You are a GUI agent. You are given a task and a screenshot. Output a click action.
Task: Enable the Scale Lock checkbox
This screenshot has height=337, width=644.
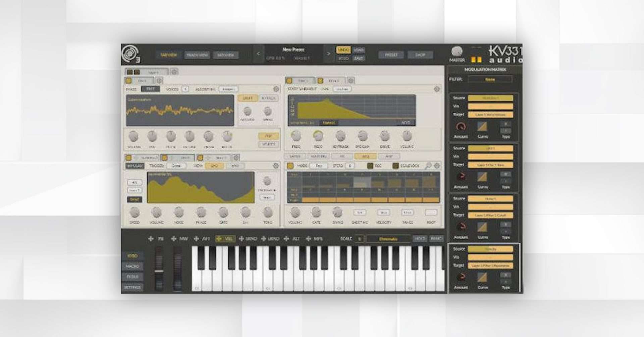tap(395, 166)
